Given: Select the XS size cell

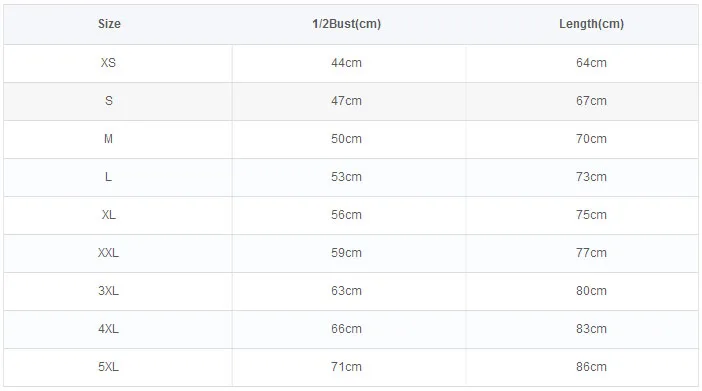Looking at the screenshot, I should pos(108,63).
